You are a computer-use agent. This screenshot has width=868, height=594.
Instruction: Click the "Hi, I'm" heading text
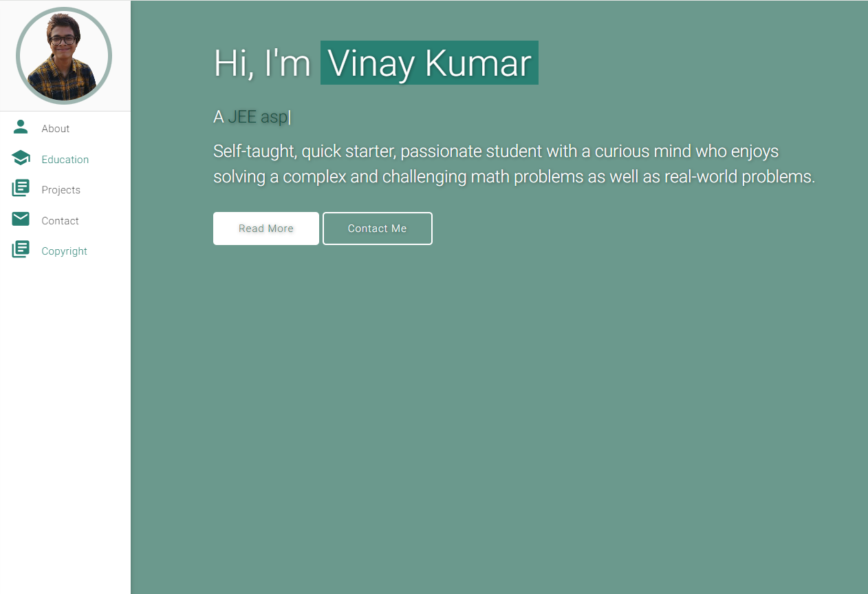pyautogui.click(x=263, y=63)
